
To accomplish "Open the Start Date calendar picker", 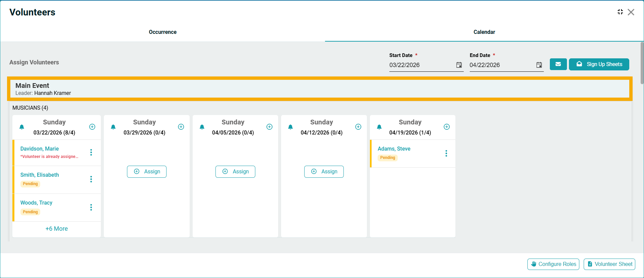I will coord(459,65).
